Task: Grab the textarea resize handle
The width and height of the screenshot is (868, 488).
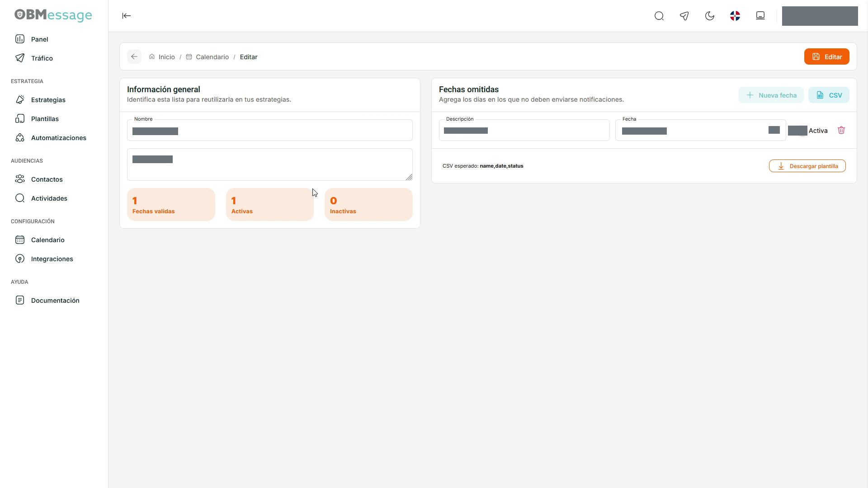Action: (x=409, y=177)
